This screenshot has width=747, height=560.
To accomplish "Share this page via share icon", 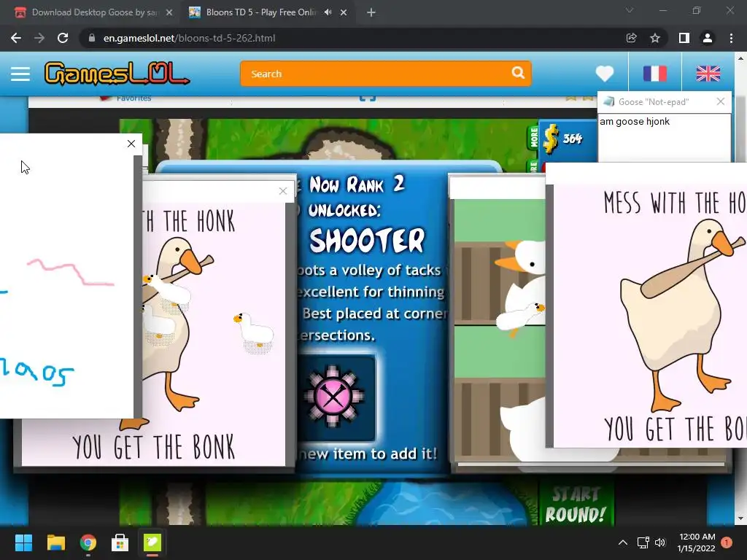I will pyautogui.click(x=631, y=38).
